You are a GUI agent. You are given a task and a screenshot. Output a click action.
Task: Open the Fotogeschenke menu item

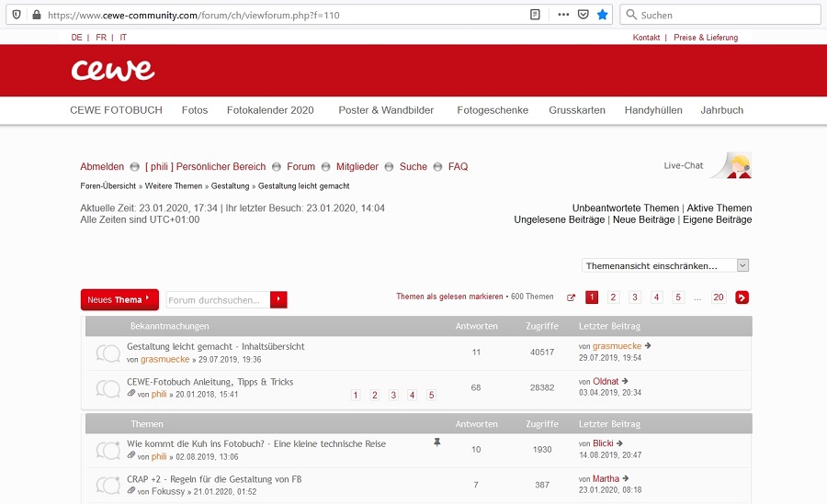pos(493,110)
